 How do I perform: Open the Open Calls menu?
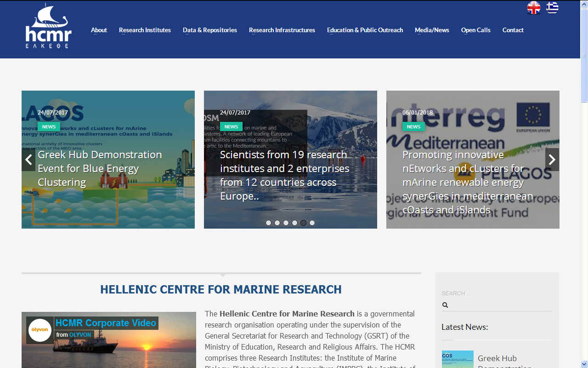click(476, 30)
